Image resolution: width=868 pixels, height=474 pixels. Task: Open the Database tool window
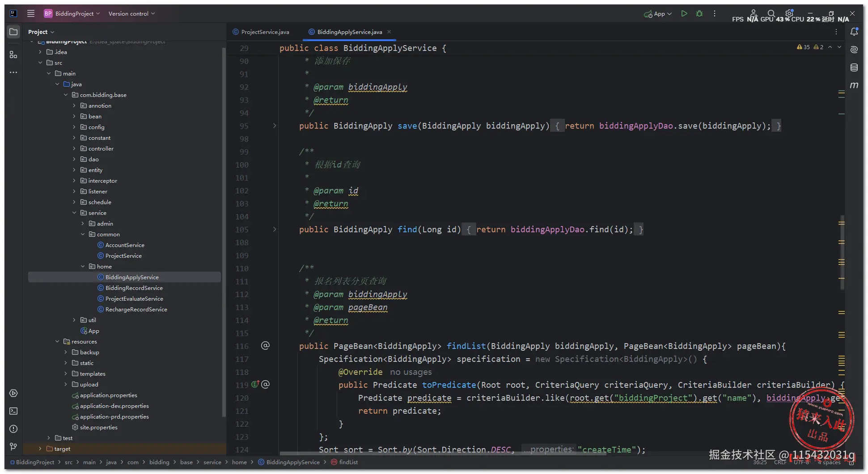[x=854, y=67]
